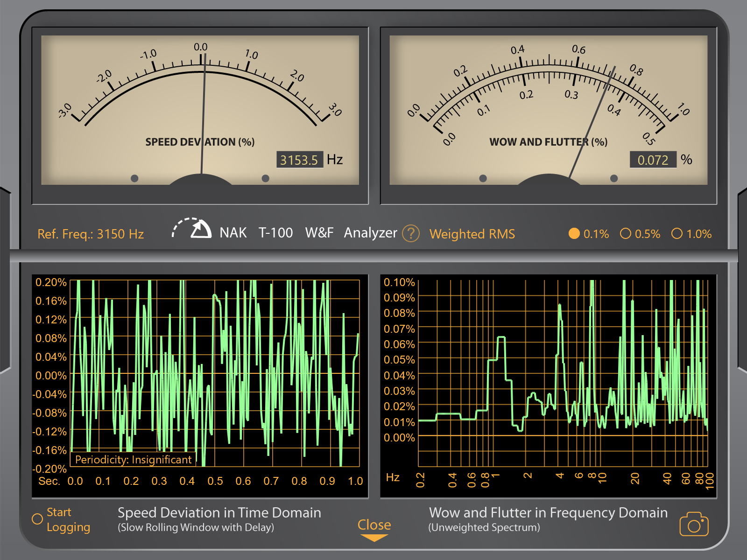This screenshot has height=560, width=747.
Task: Click the Close down-arrow icon
Action: (x=374, y=538)
